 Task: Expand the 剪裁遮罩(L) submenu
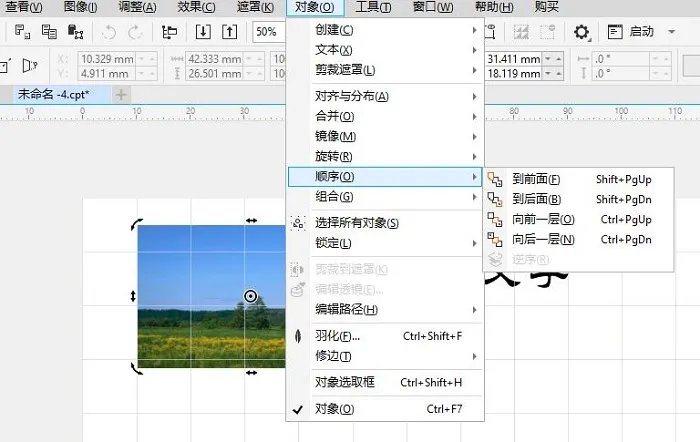click(385, 70)
